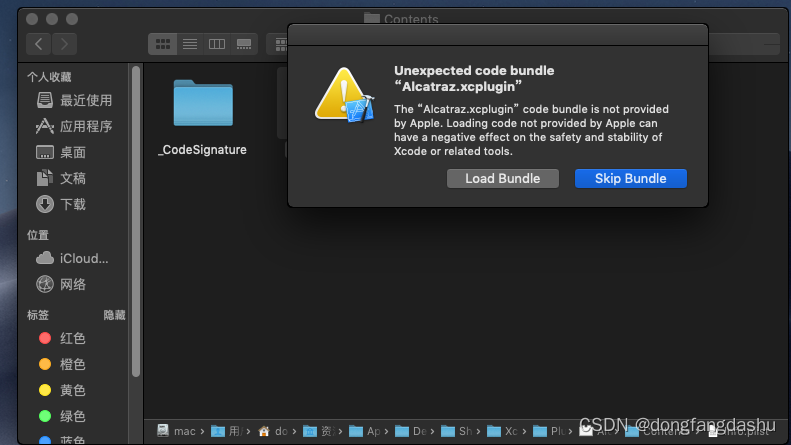Click the mac disk in the path bar
Screen dimensions: 791x445
pos(176,431)
